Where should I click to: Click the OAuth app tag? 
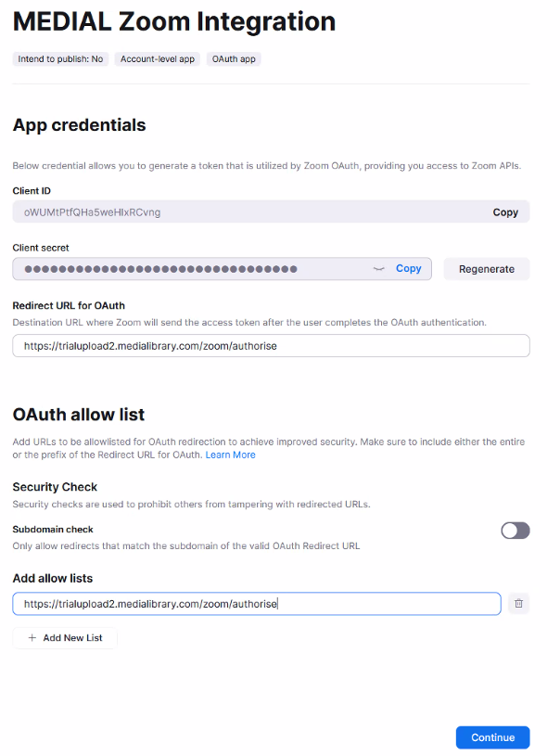pos(234,58)
